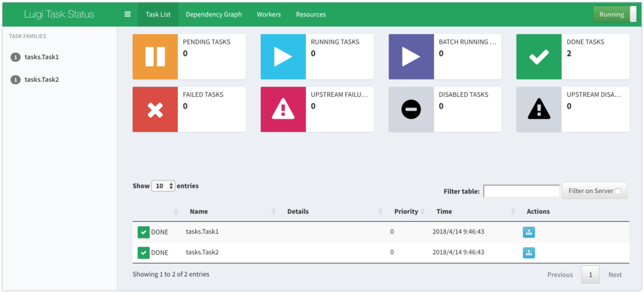Click the blue Running Tasks play icon

(x=283, y=57)
